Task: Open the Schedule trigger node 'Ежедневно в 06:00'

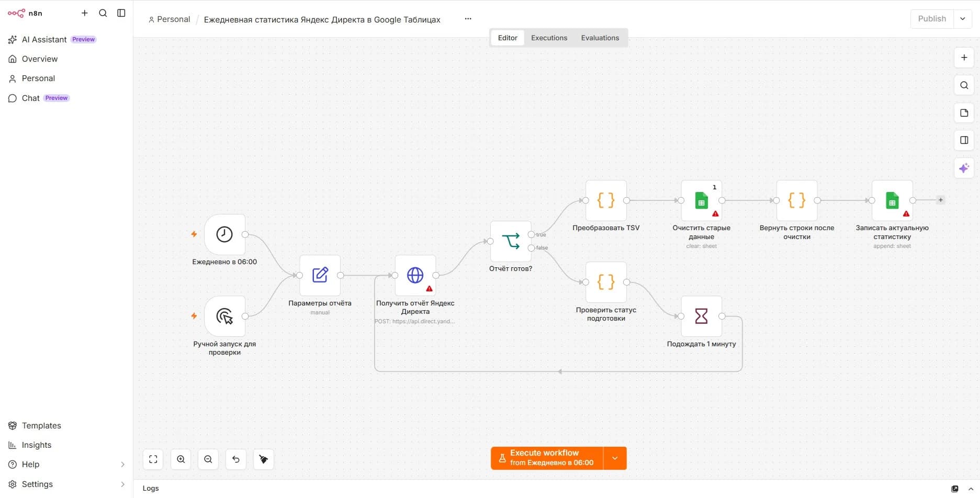Action: point(224,234)
